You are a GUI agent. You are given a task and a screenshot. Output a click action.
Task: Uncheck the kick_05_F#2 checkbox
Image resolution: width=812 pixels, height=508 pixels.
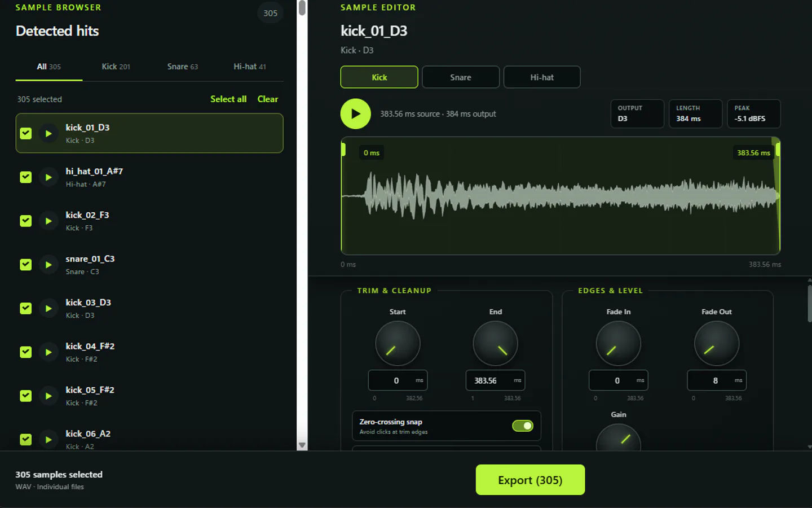tap(26, 396)
